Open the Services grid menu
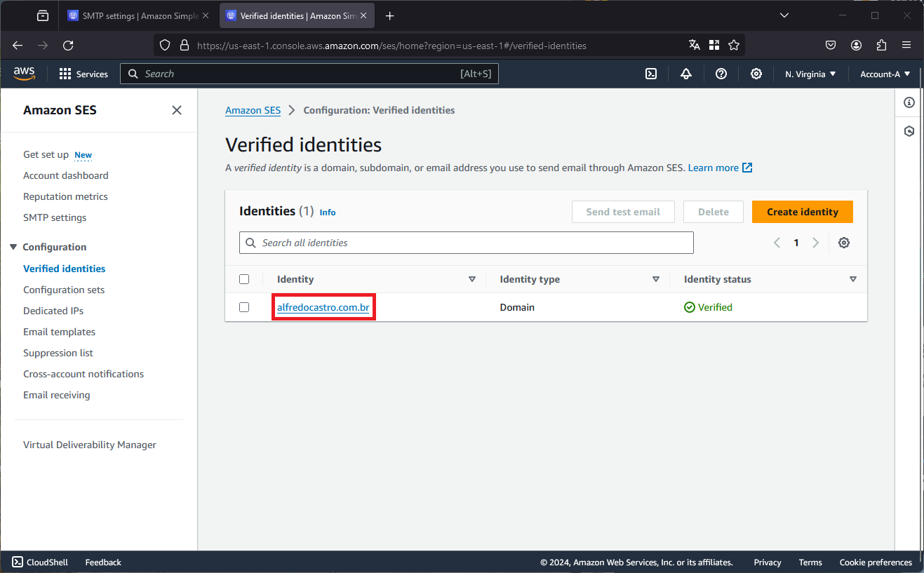 pos(83,74)
